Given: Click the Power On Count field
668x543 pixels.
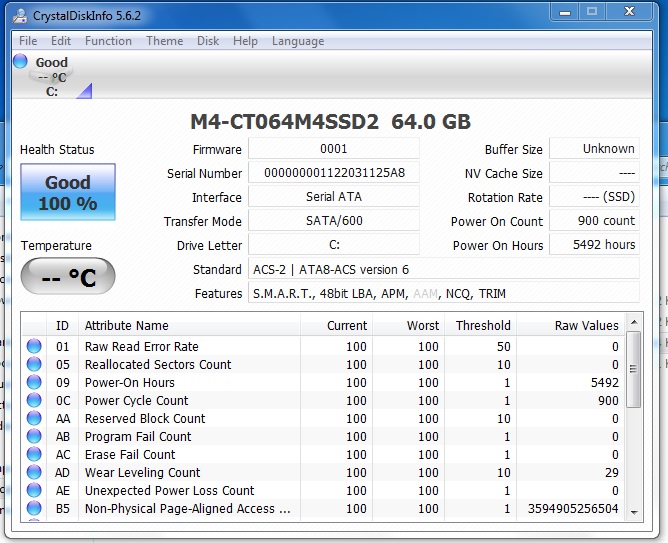Looking at the screenshot, I should (x=595, y=221).
